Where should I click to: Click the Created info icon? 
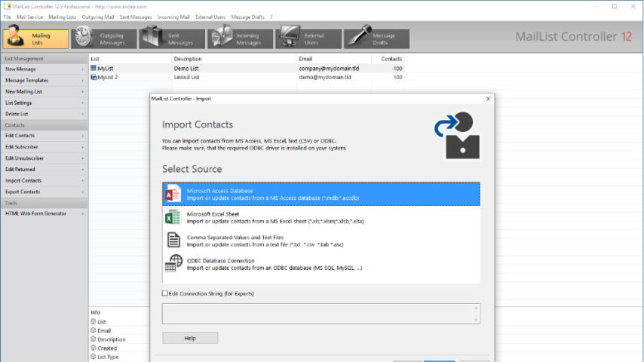coord(94,348)
